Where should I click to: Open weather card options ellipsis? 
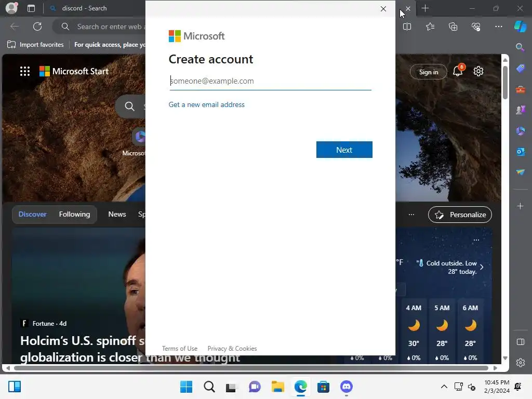click(x=476, y=240)
